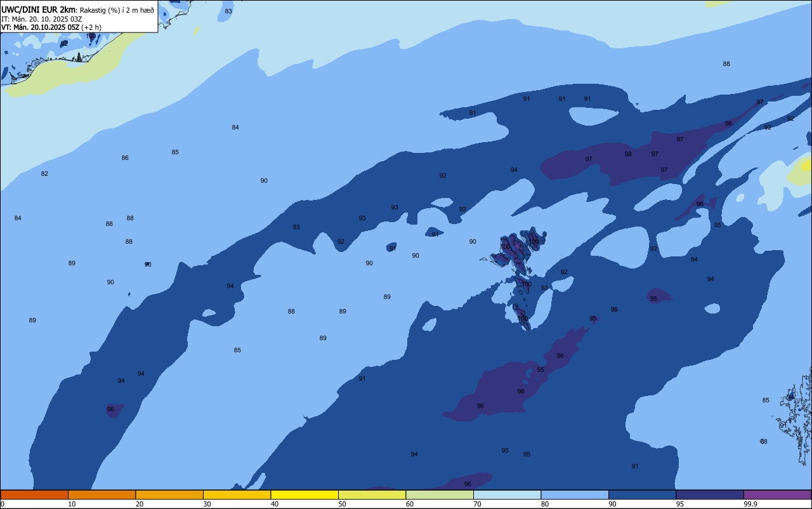
Task: Choose the golden 30–40 legend color band
Action: coord(237,494)
